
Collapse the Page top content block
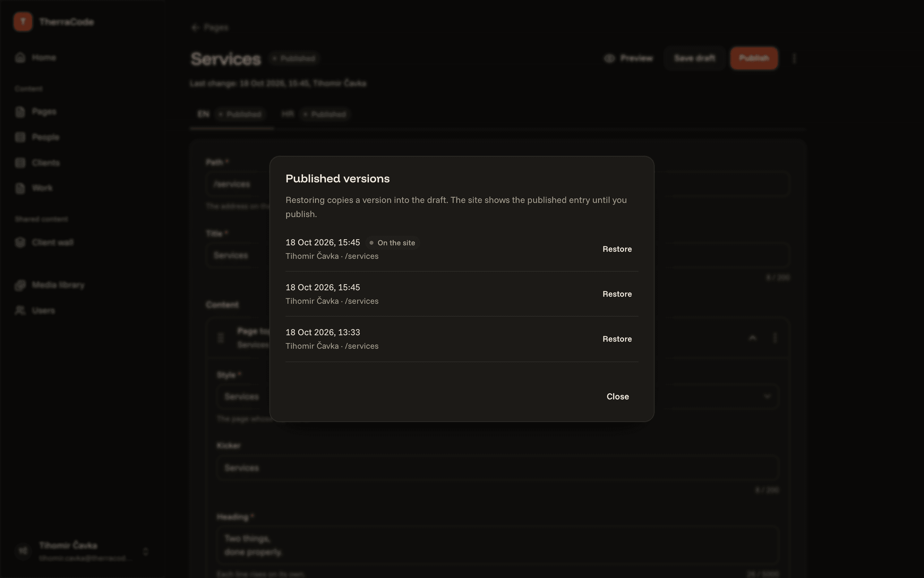pos(753,338)
